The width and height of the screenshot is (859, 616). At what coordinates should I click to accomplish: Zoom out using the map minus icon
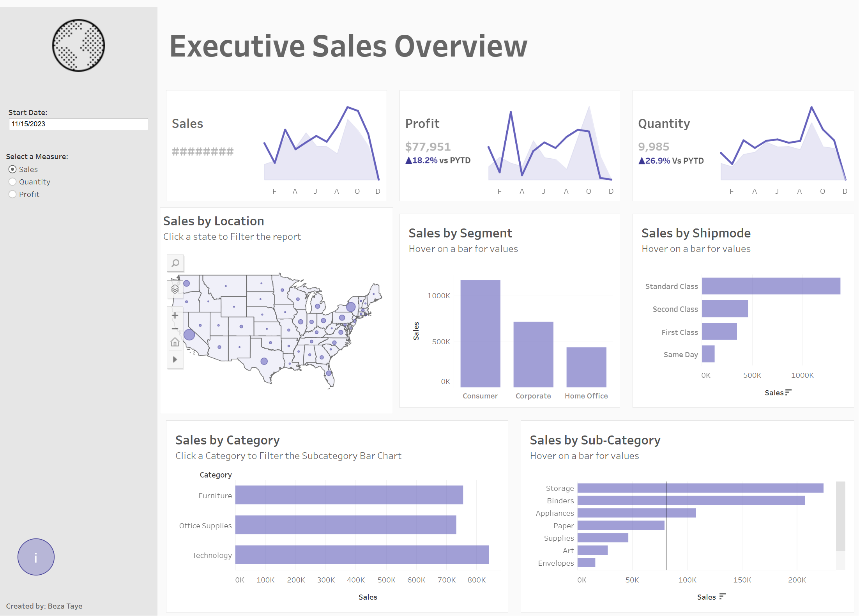click(175, 329)
